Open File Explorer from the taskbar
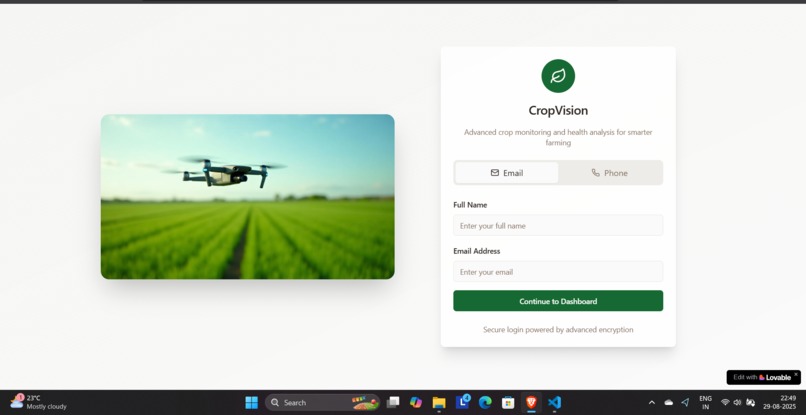Image resolution: width=806 pixels, height=415 pixels. coord(438,402)
